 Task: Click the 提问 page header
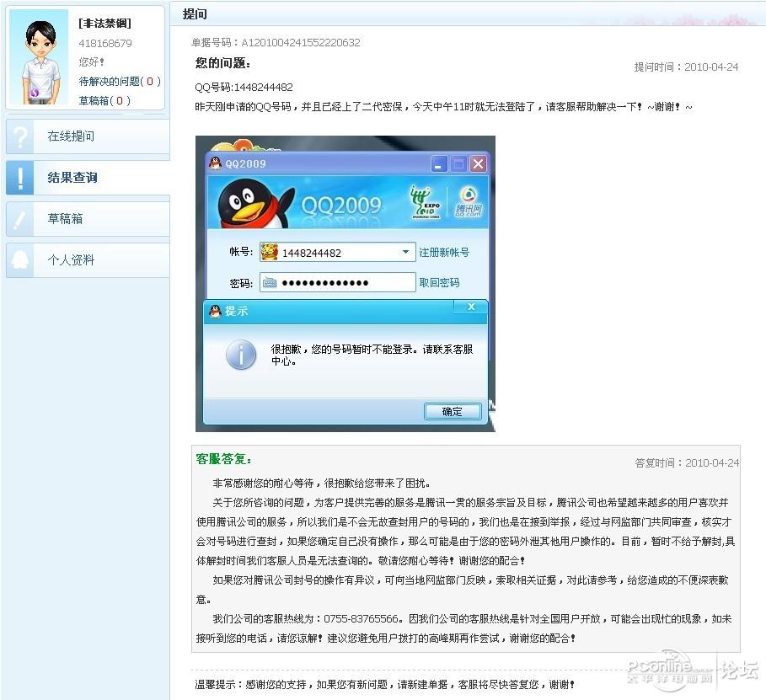[195, 14]
